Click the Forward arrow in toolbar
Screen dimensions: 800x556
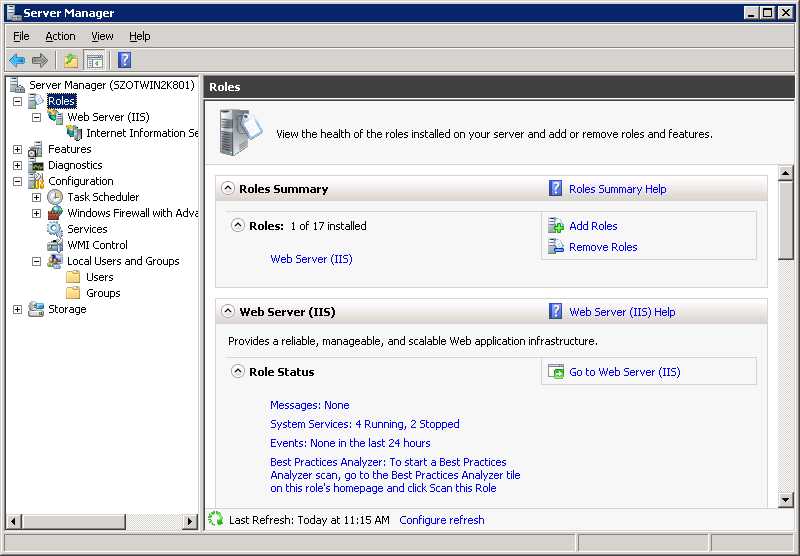click(x=40, y=61)
